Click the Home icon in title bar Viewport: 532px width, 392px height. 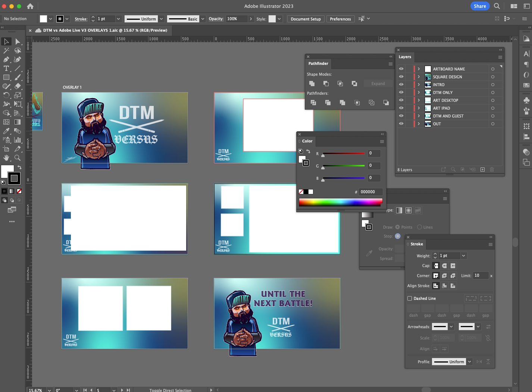(x=30, y=6)
